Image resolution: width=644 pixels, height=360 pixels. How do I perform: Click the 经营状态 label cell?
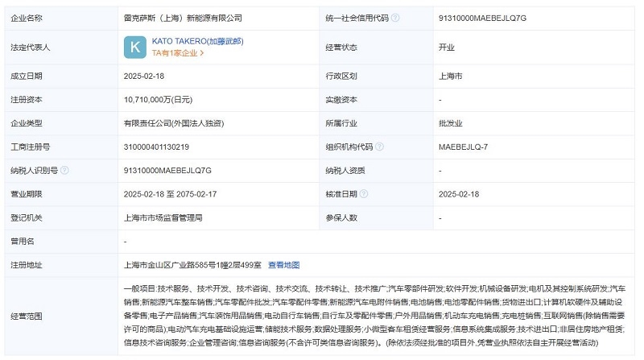click(376, 48)
